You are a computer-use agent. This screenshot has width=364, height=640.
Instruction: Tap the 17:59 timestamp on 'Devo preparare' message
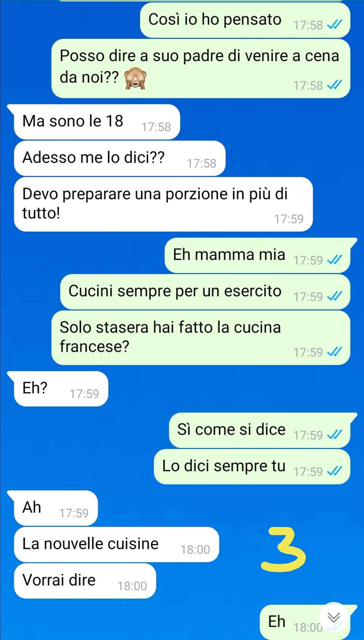coord(289,219)
